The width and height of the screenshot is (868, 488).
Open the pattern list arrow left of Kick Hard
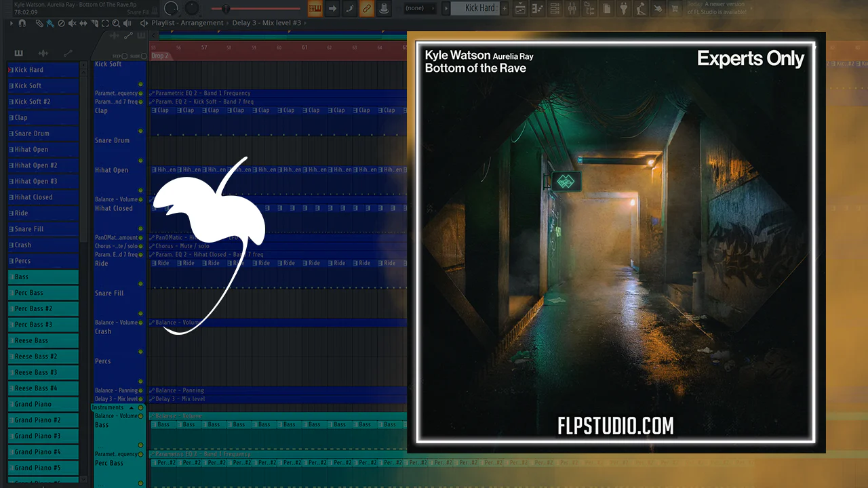446,8
